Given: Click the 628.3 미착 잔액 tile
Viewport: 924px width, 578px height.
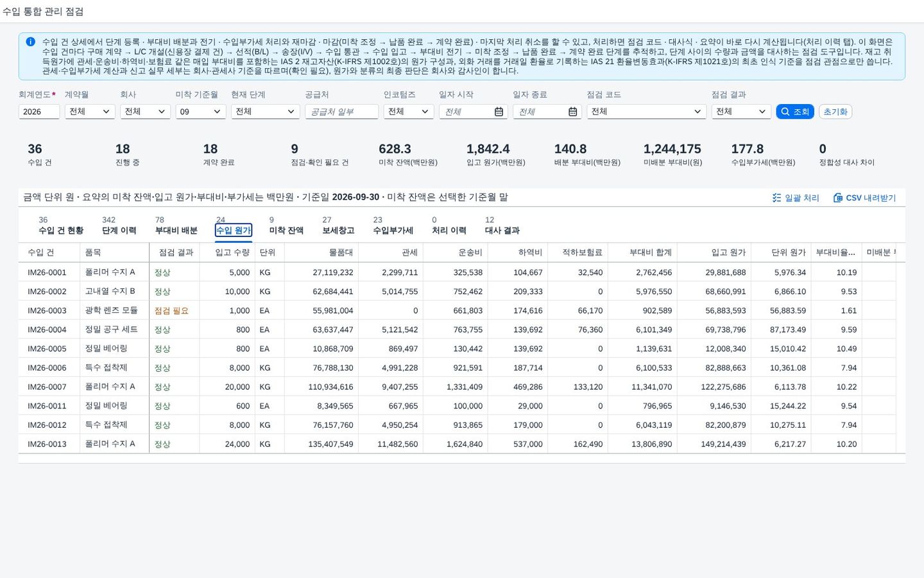Looking at the screenshot, I should click(x=407, y=155).
